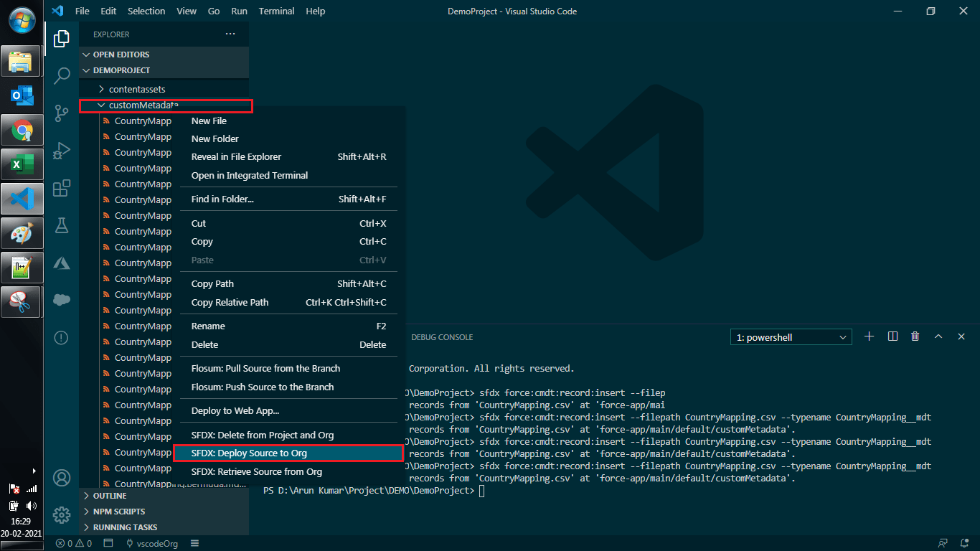Click the vscodeOrg default org in the status bar
Image resolution: width=980 pixels, height=551 pixels.
(x=151, y=543)
